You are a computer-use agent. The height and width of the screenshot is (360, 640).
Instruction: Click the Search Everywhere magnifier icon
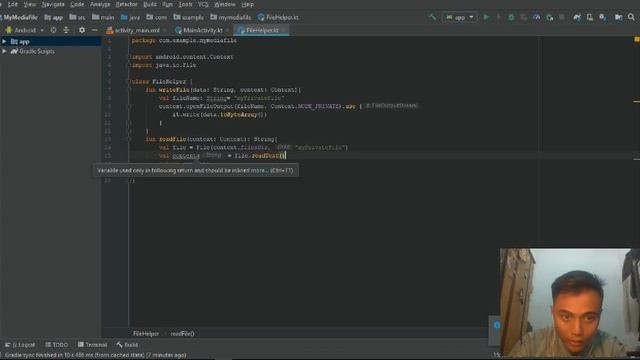click(x=631, y=17)
